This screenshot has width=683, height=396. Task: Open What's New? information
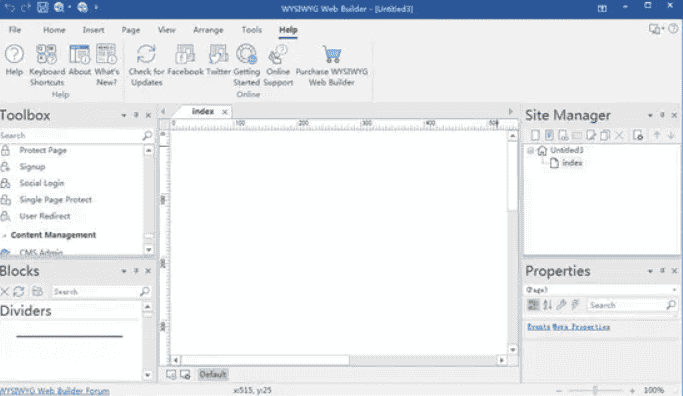click(107, 65)
